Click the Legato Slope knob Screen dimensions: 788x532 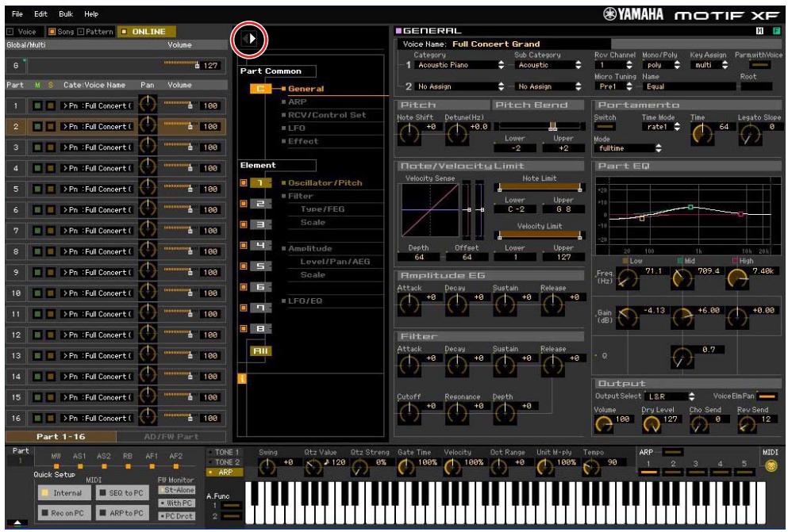tap(750, 133)
